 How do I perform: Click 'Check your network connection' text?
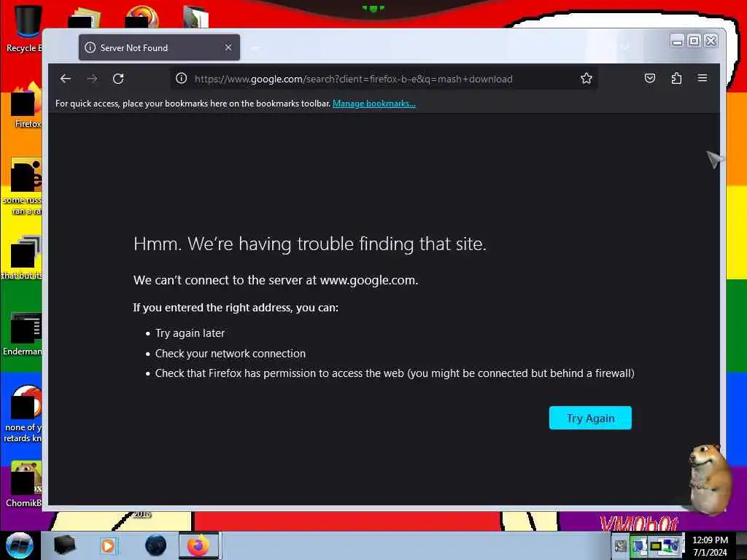click(x=230, y=354)
